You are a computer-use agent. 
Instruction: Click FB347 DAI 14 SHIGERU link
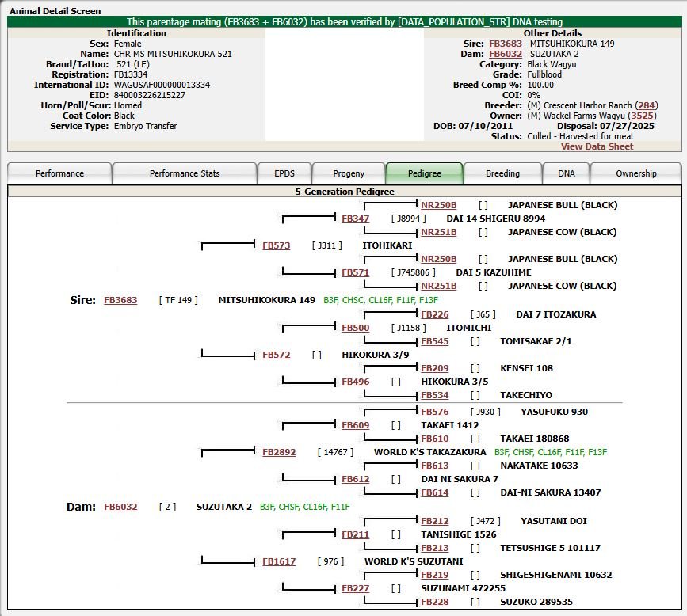356,219
